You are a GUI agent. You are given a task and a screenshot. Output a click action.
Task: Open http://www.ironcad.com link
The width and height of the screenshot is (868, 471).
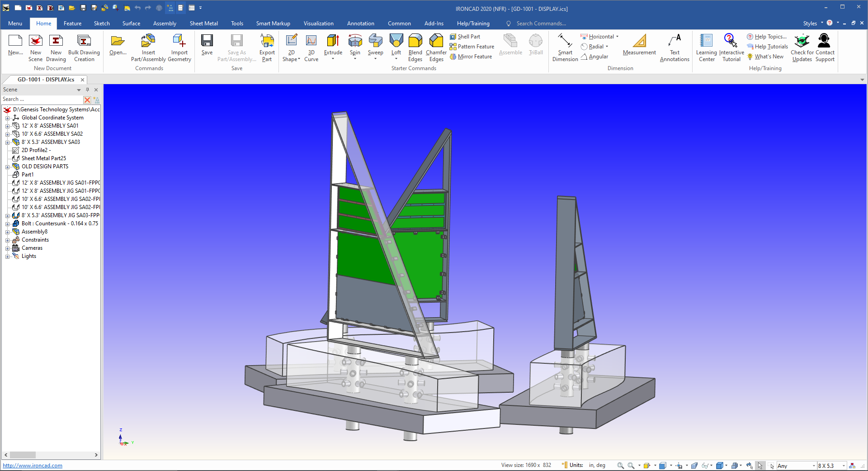[32, 465]
